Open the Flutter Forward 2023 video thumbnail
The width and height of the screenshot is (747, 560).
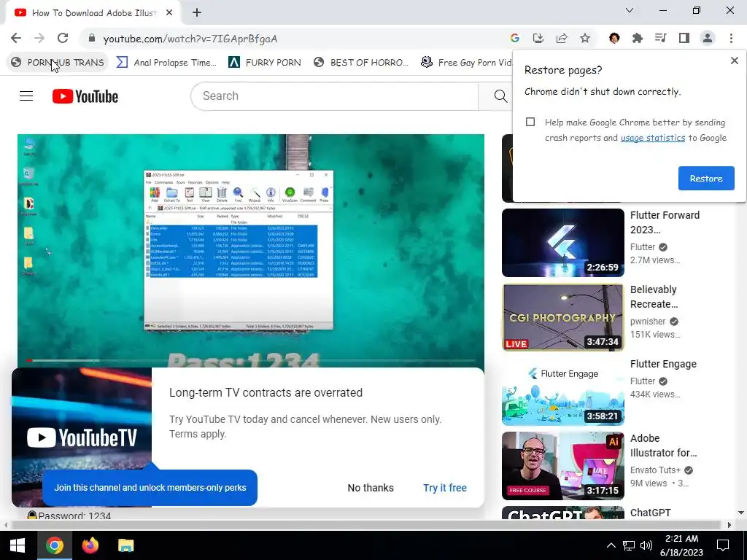[562, 242]
